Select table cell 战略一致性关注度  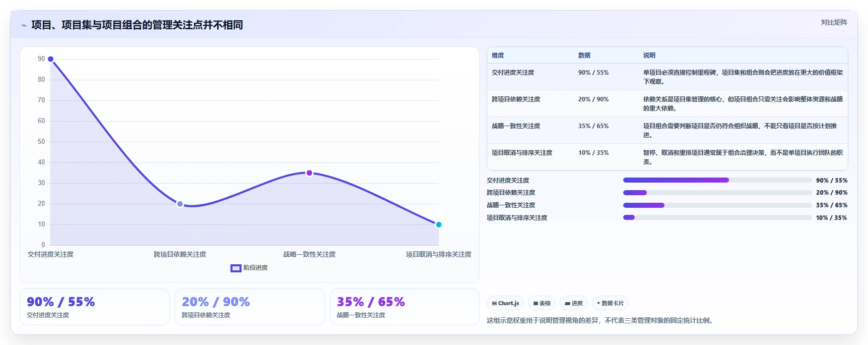(516, 126)
